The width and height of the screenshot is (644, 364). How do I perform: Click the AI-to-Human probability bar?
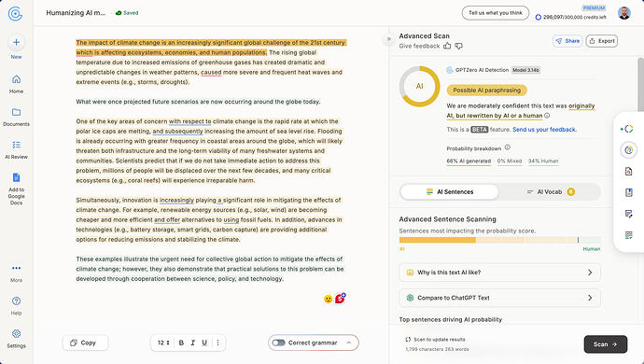pyautogui.click(x=500, y=240)
